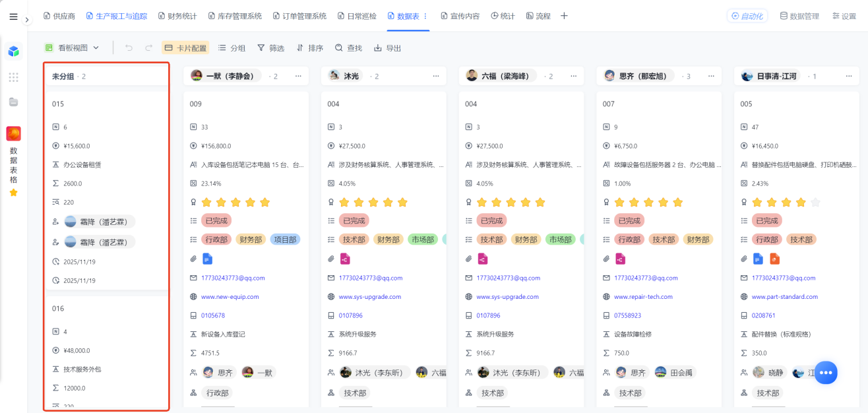Select the orange 数据表格 app icon
Image resolution: width=868 pixels, height=413 pixels.
click(x=13, y=134)
